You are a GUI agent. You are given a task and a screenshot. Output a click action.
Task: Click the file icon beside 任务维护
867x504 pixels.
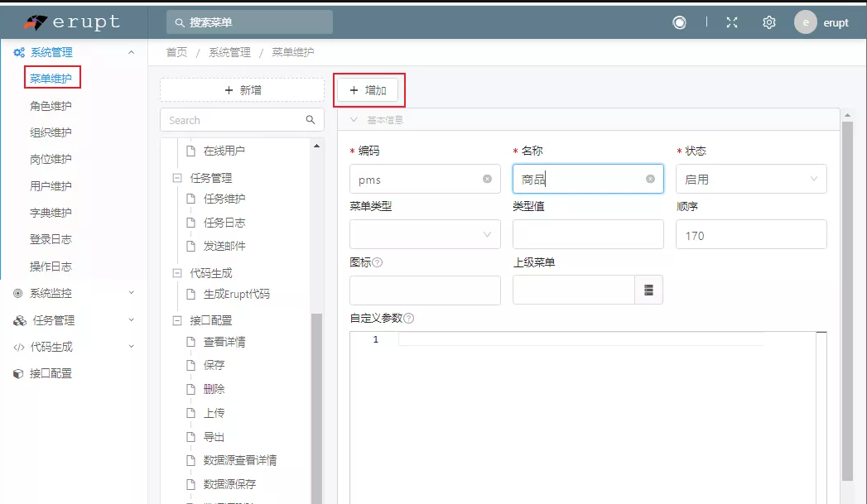190,199
